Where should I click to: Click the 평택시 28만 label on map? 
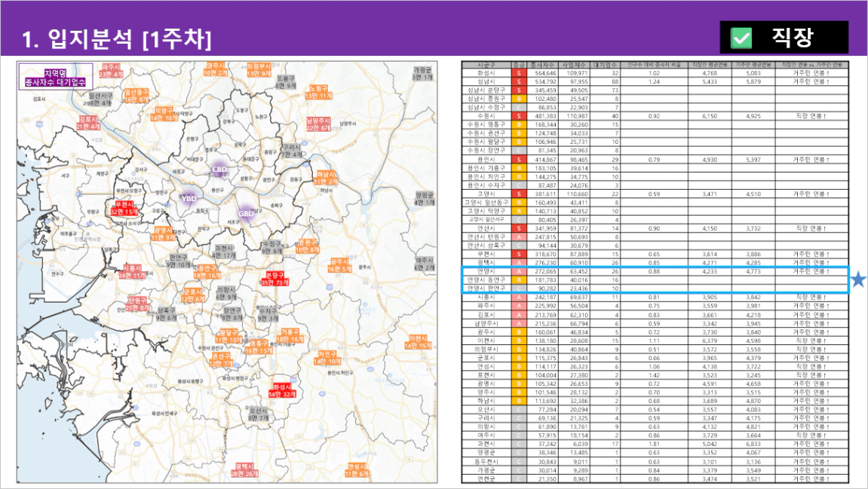coord(244,469)
